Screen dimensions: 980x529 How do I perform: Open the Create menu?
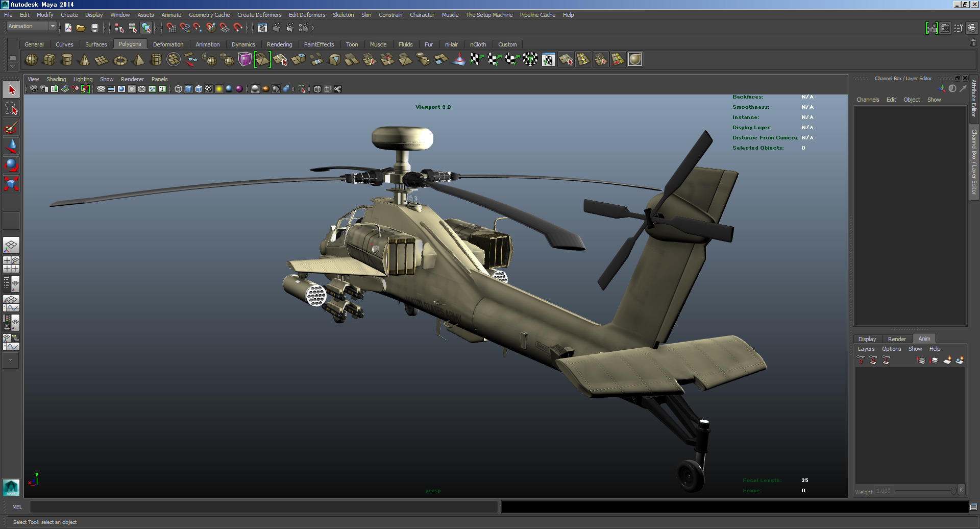click(x=69, y=15)
